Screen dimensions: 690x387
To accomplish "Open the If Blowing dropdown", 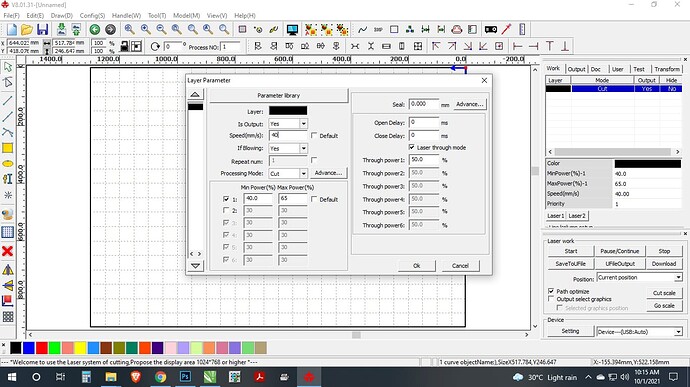I will pyautogui.click(x=304, y=148).
